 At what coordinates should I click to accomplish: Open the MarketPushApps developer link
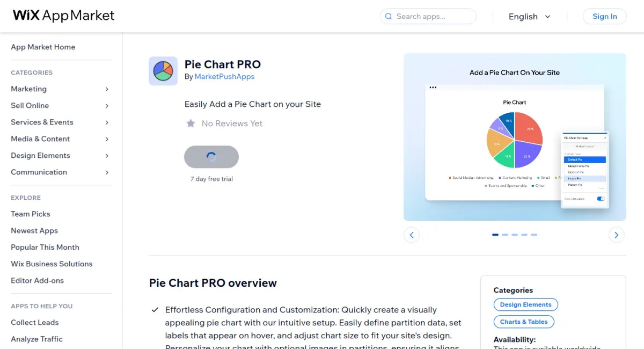[x=224, y=77]
